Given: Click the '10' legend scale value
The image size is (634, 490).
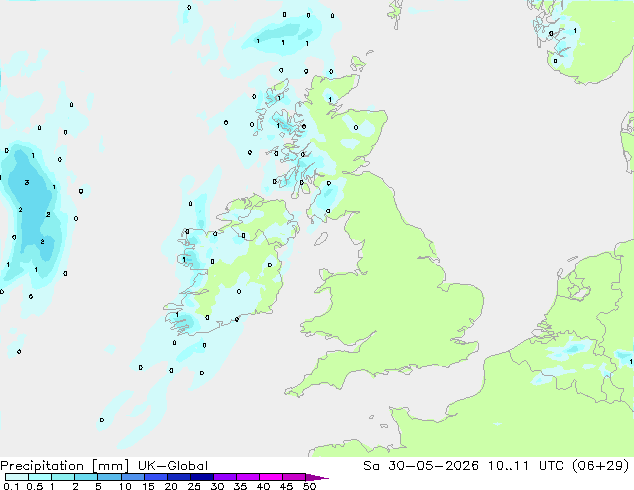Looking at the screenshot, I should (x=125, y=486).
